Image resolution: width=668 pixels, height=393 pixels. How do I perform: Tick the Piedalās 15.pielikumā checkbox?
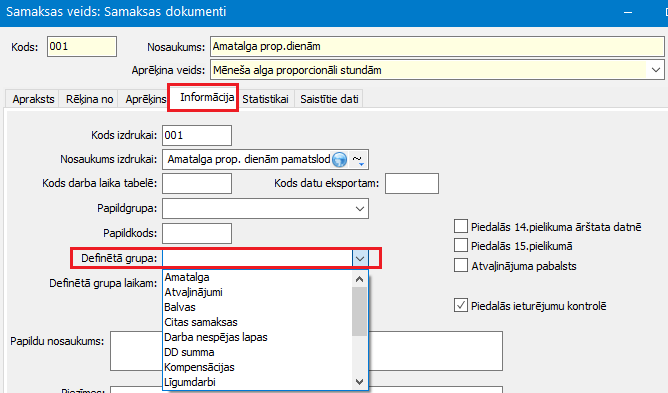pyautogui.click(x=461, y=246)
